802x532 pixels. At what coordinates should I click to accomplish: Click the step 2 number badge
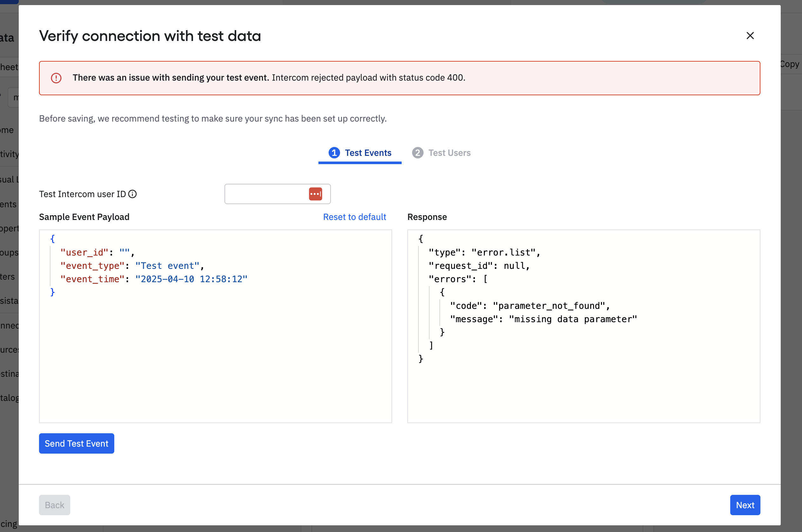pyautogui.click(x=418, y=153)
